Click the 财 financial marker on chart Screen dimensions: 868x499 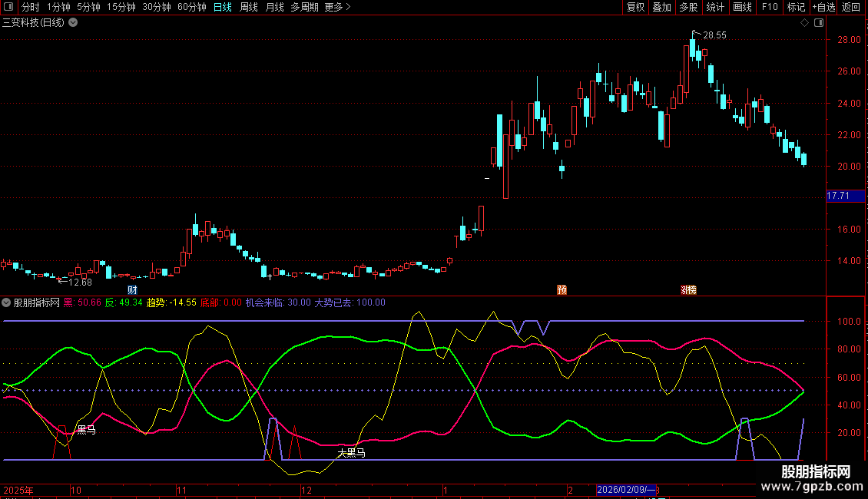click(x=132, y=290)
